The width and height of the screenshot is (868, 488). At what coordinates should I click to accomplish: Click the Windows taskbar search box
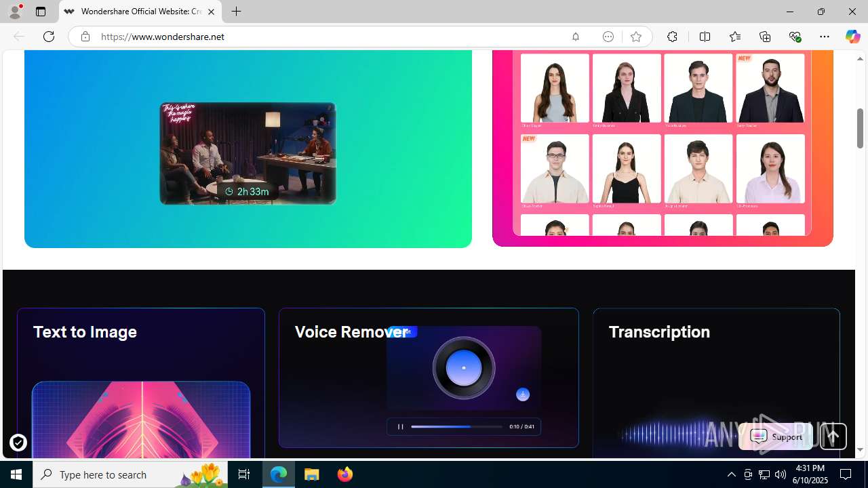[130, 474]
